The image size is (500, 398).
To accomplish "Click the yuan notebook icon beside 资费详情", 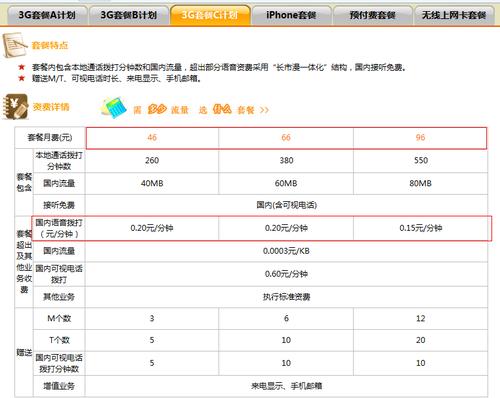I will 15,106.
